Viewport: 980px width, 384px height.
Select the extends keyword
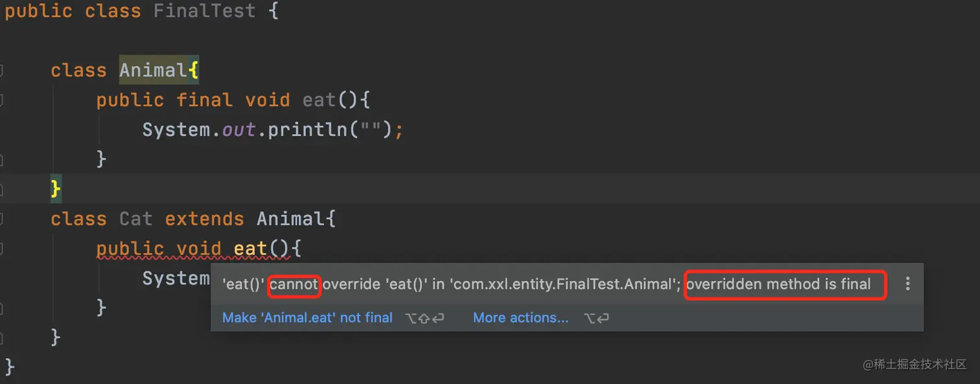[x=204, y=219]
